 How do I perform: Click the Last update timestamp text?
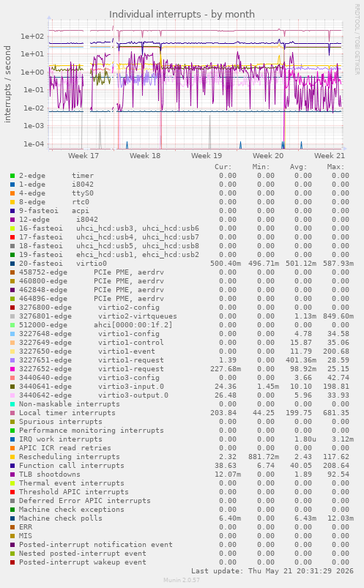coord(272,570)
